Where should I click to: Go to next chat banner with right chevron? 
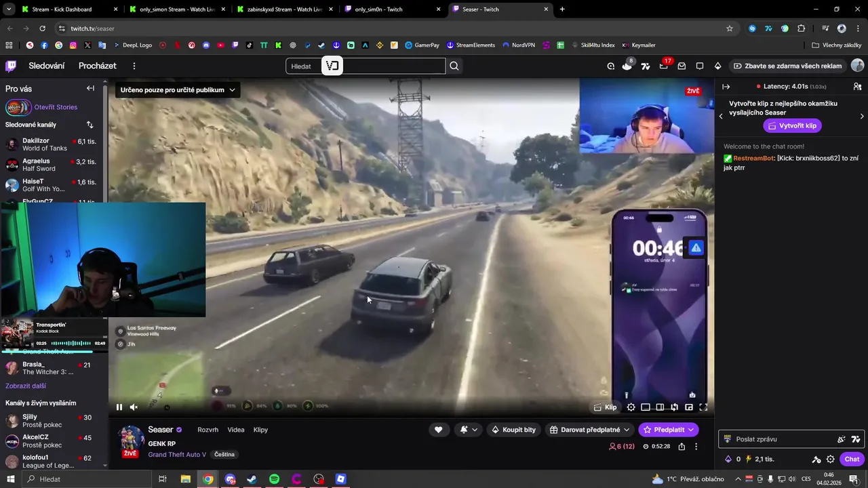(862, 116)
